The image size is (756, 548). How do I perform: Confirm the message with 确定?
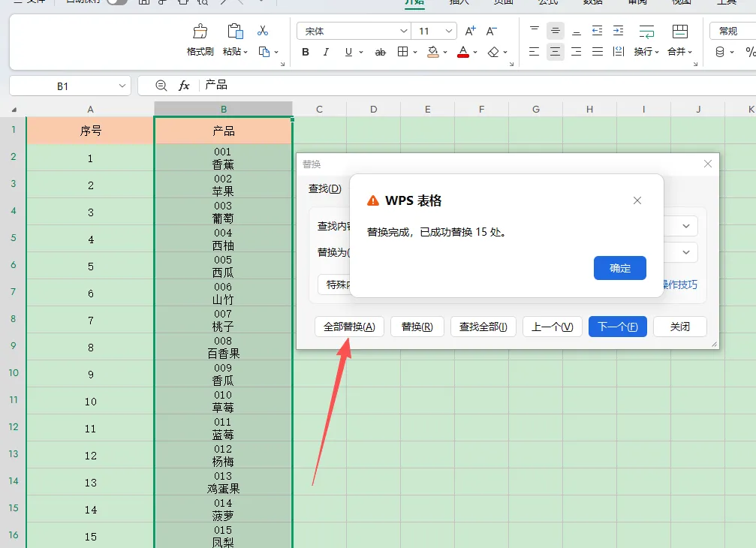(620, 268)
